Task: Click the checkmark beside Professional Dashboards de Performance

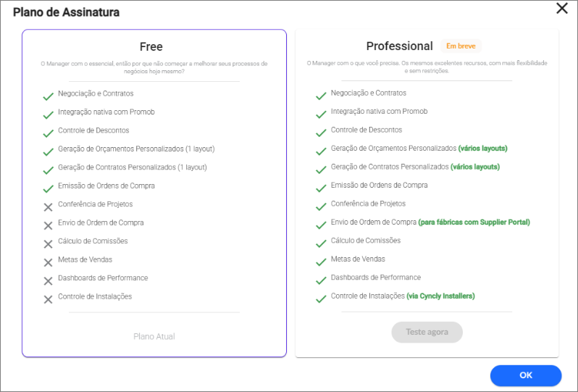Action: click(x=321, y=280)
